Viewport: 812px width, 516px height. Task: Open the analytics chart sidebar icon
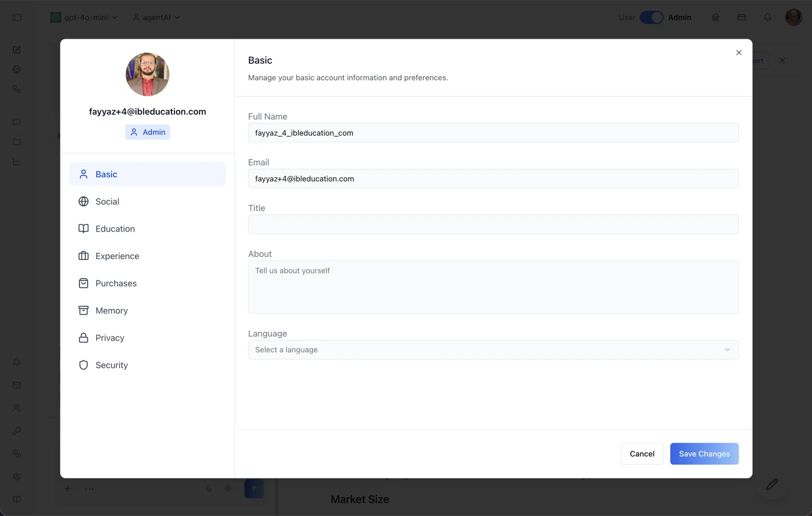click(17, 162)
